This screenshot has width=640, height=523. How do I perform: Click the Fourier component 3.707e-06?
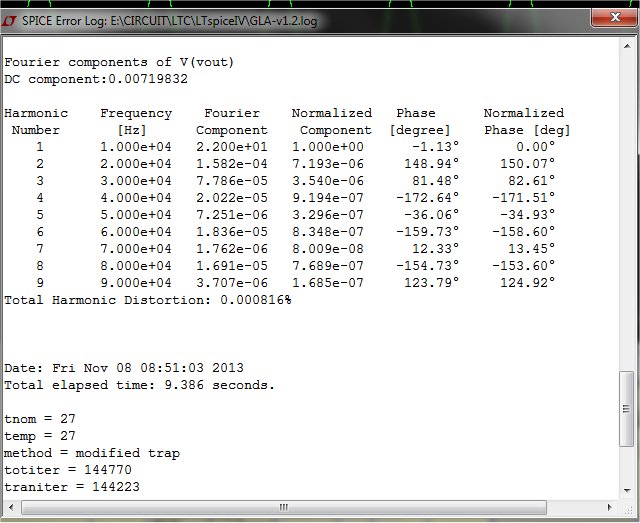coord(232,283)
